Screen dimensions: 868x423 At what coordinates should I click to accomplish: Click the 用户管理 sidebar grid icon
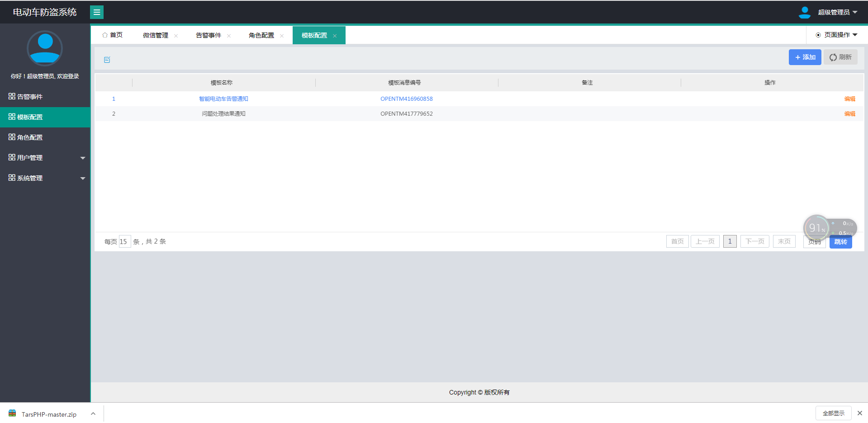(12, 157)
